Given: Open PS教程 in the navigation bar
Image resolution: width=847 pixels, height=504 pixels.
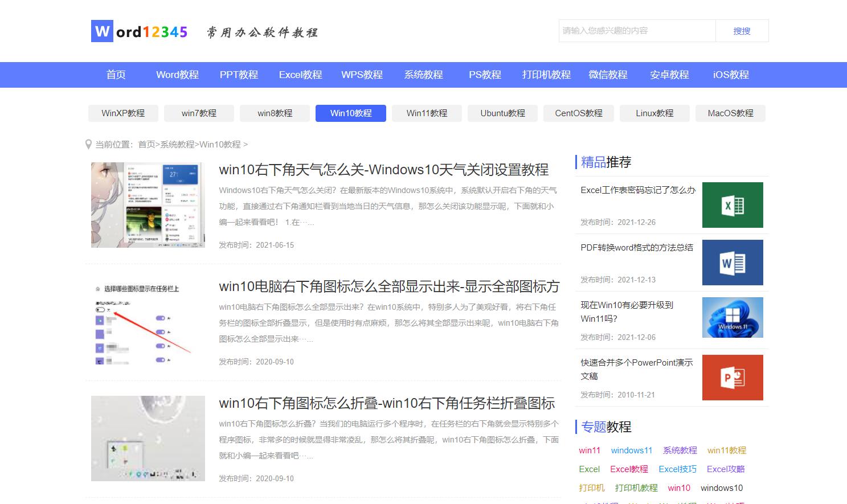Looking at the screenshot, I should click(x=485, y=75).
